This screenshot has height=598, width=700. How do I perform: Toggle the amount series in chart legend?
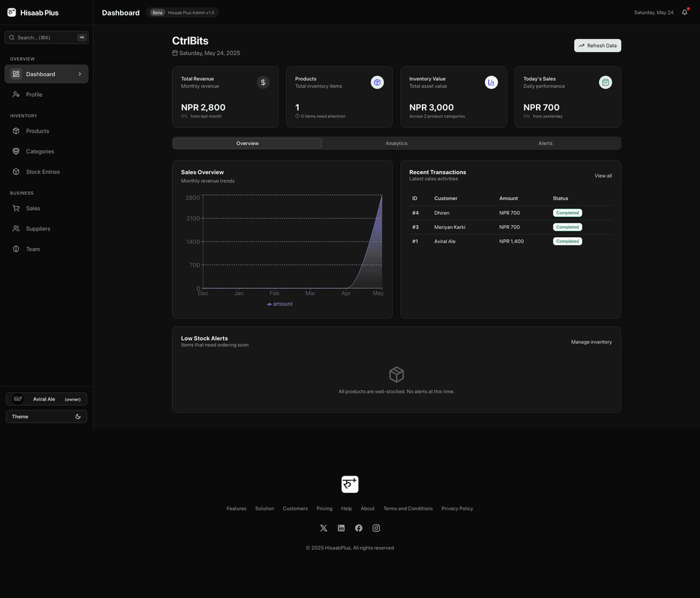280,304
